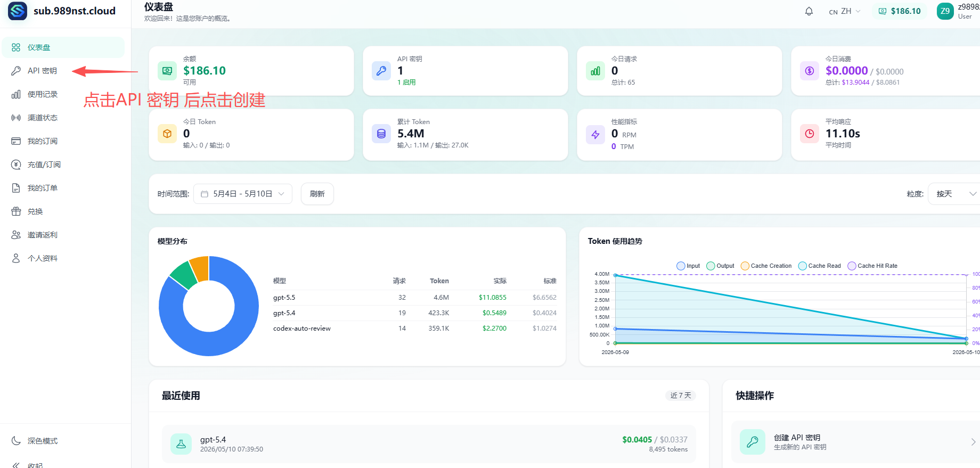
Task: Click the dollar coin icon on 今日消费 card
Action: point(810,71)
